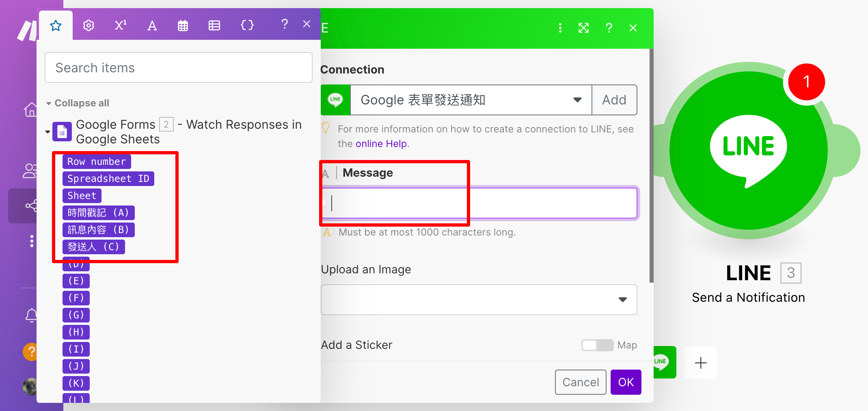Add a new LINE connection
868x411 pixels.
coord(614,100)
